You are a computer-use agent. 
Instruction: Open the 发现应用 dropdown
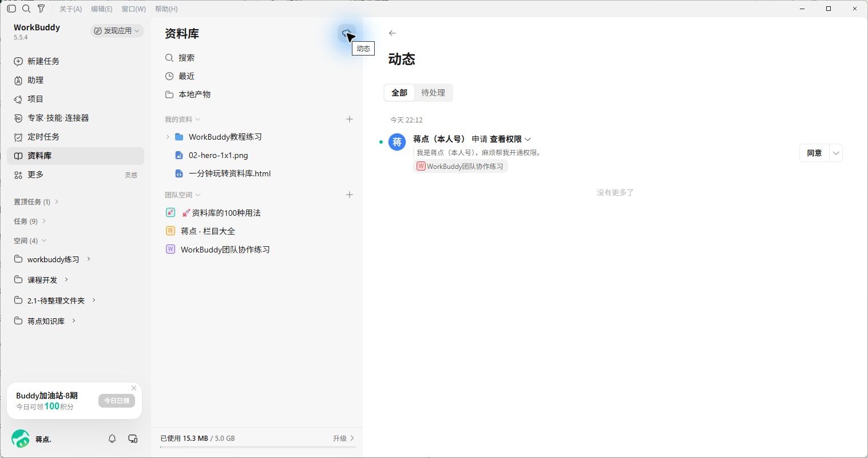click(117, 31)
